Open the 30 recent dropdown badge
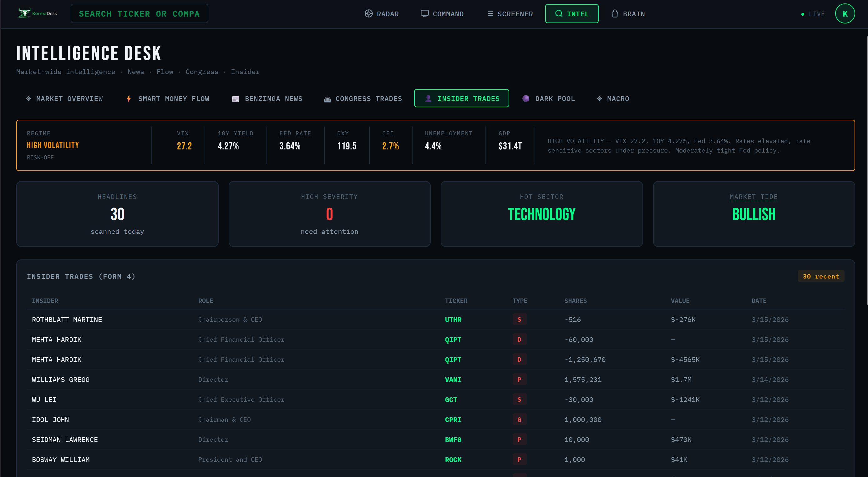Image resolution: width=868 pixels, height=477 pixels. 821,276
